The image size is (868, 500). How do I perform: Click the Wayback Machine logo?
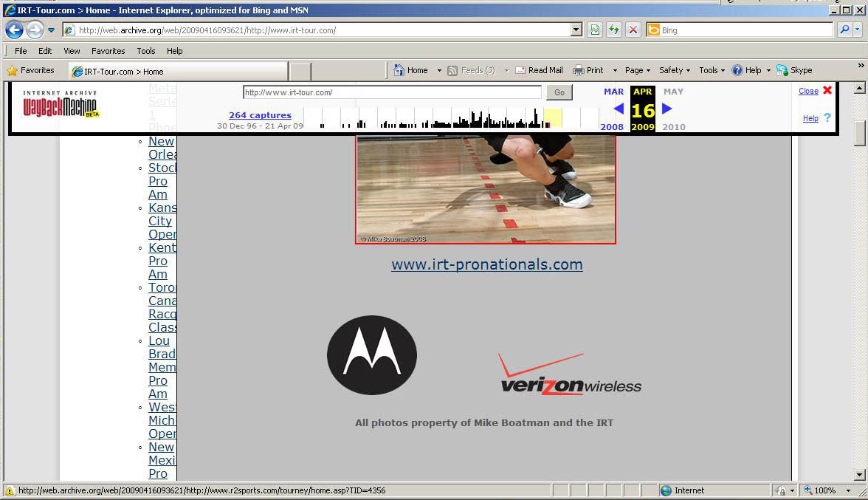(x=61, y=105)
